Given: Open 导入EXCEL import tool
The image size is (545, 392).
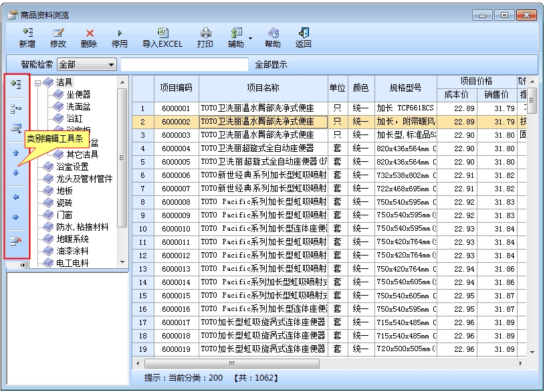Looking at the screenshot, I should [162, 33].
